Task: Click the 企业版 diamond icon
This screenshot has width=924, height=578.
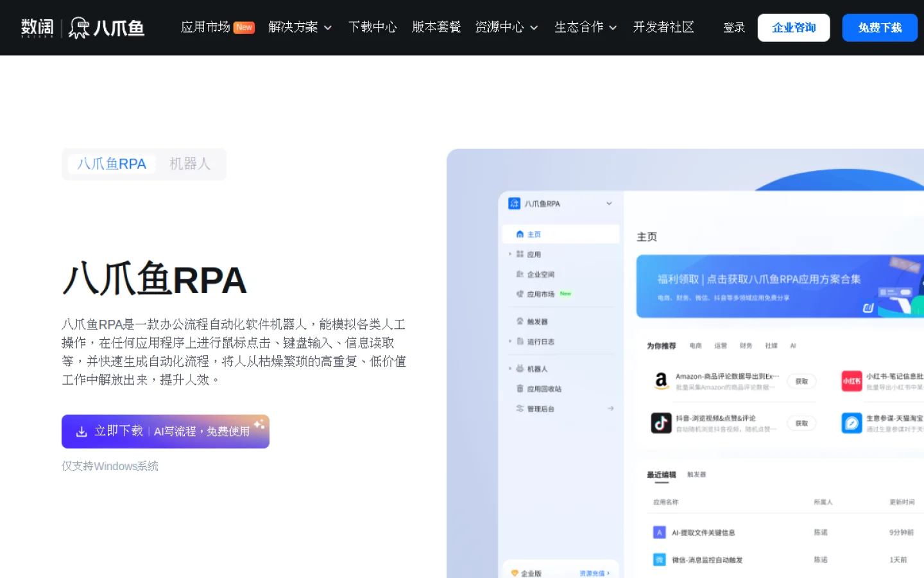Action: click(x=514, y=573)
